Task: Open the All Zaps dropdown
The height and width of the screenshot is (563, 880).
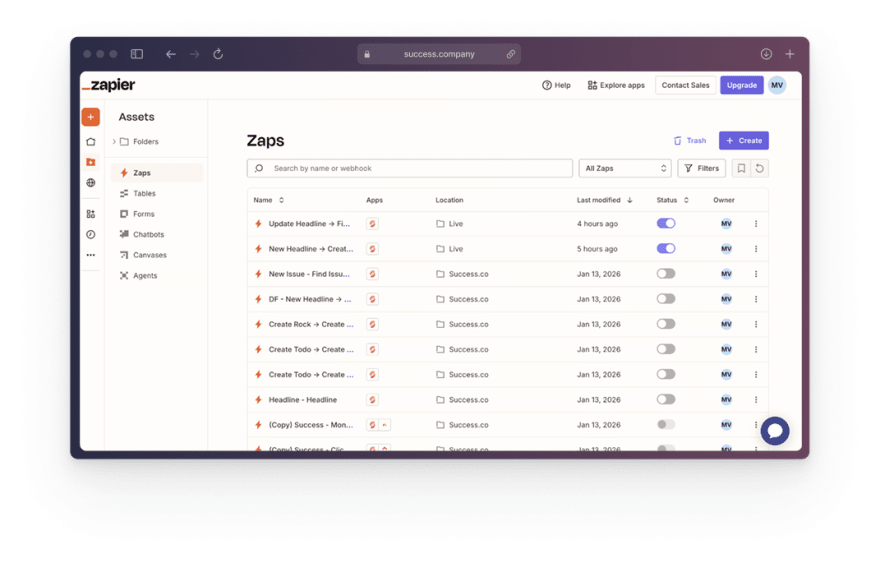Action: 625,168
